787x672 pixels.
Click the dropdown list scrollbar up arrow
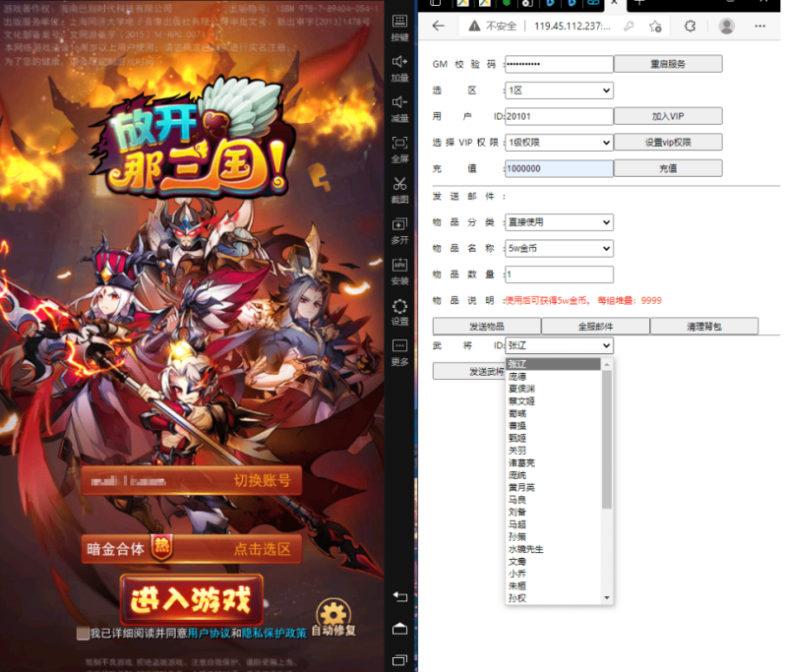607,364
